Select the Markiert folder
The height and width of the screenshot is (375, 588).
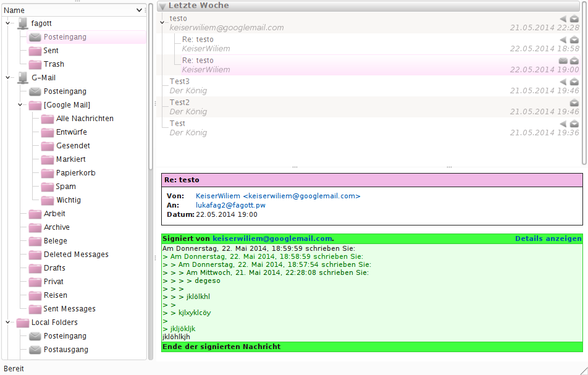pyautogui.click(x=71, y=159)
